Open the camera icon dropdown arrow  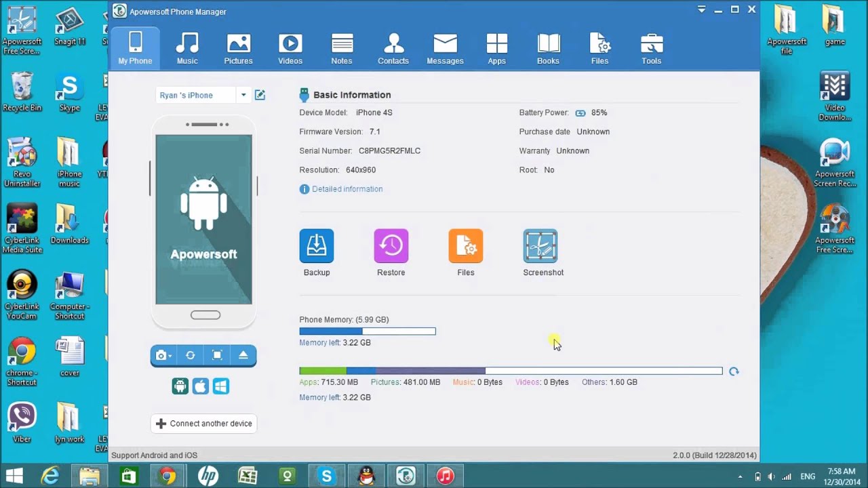pos(170,356)
